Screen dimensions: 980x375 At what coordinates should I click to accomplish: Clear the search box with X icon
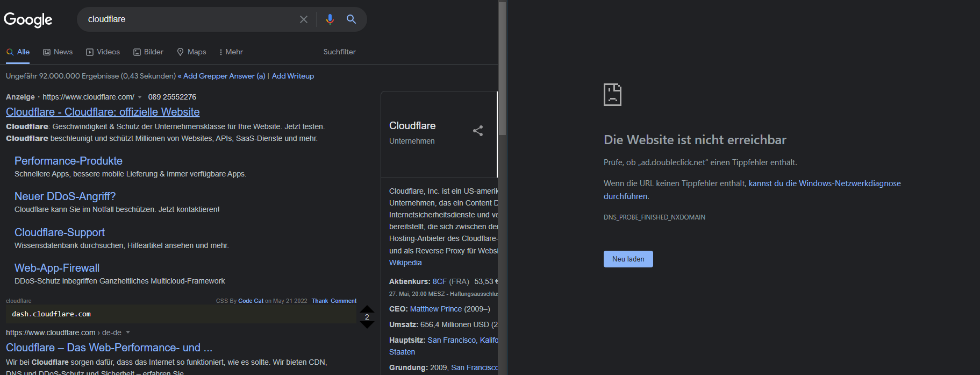pyautogui.click(x=304, y=19)
